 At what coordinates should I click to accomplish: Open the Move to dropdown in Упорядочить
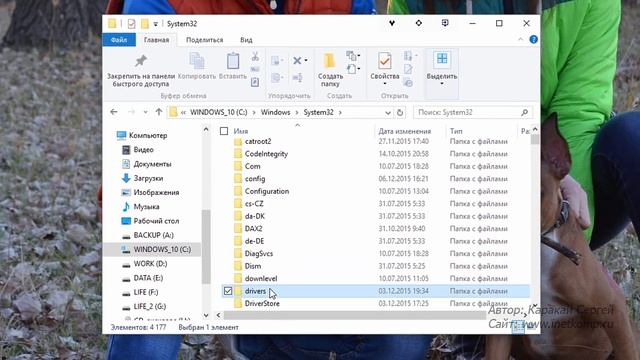coord(278,61)
